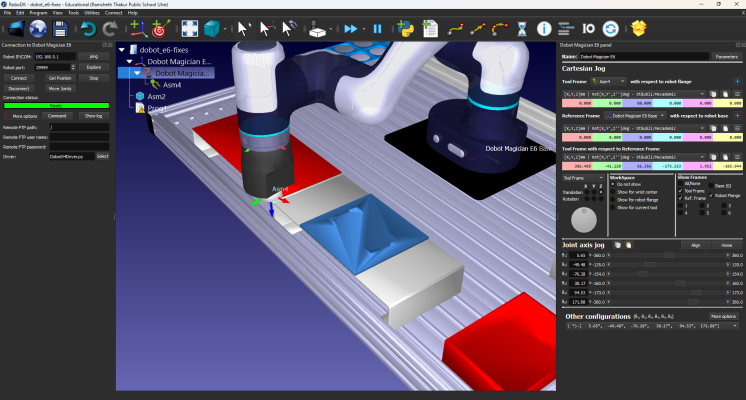Screen dimensions: 746x400
Task: Open the Reference Frame Dobot Magician E6 Base dropdown
Action: point(636,116)
